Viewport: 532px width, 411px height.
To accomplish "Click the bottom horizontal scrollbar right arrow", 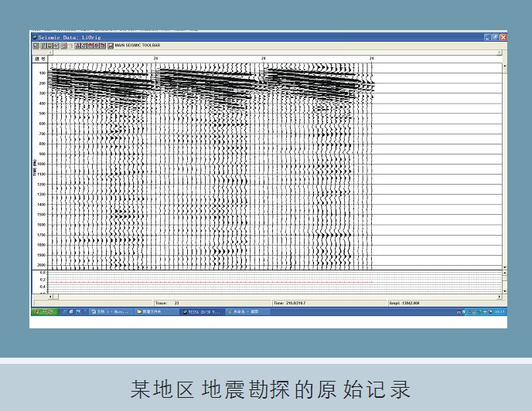I will [x=500, y=296].
